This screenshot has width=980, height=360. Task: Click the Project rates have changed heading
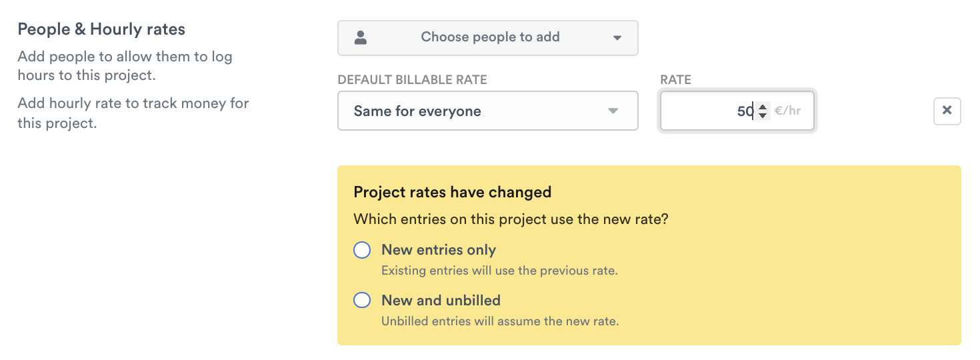click(453, 193)
